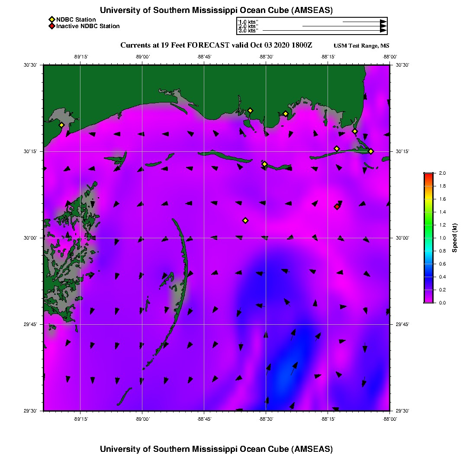476x454 pixels.
Task: Select the westernmost yellow NDBC station marker
Action: tap(61, 125)
